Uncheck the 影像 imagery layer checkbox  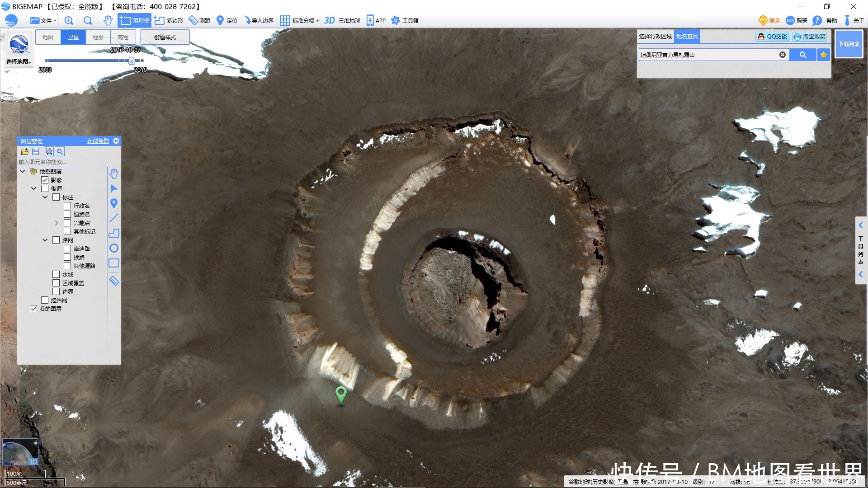(45, 180)
